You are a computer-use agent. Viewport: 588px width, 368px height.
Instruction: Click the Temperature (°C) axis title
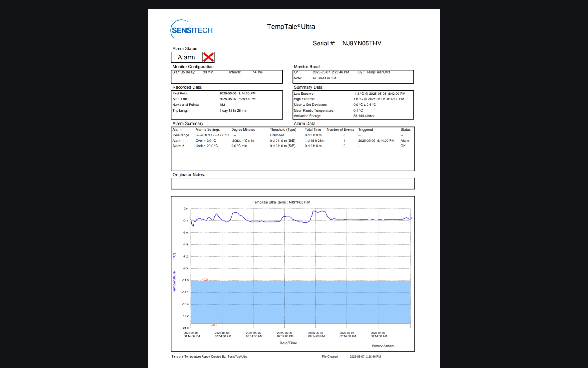(x=174, y=273)
